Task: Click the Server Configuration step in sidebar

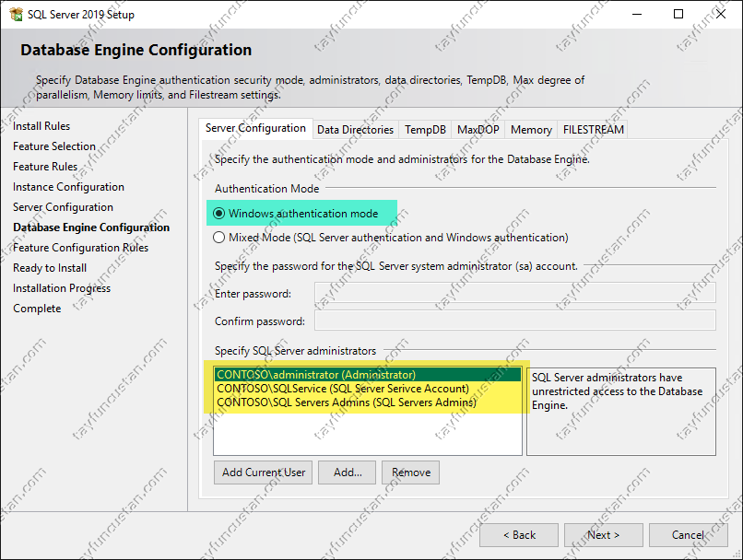Action: tap(63, 207)
